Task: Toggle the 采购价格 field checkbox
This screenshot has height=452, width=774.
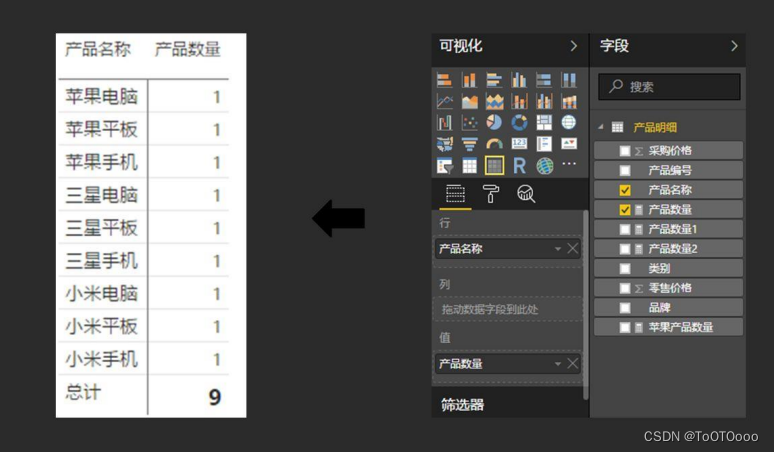Action: point(625,151)
